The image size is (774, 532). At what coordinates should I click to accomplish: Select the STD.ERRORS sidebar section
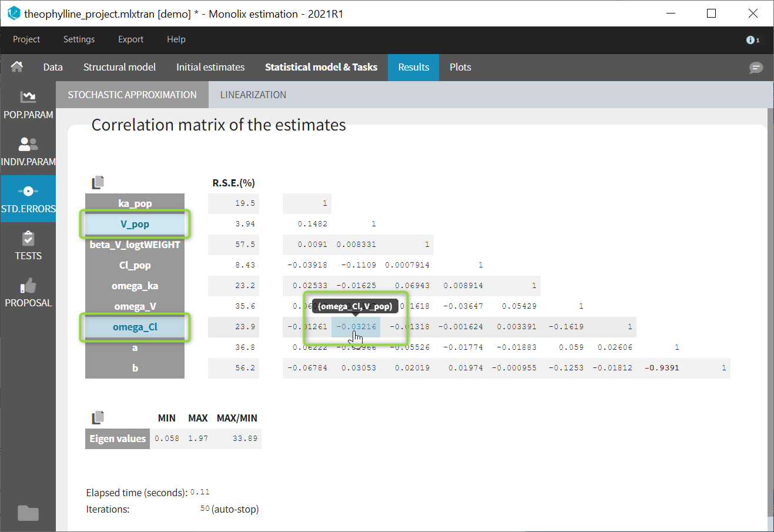28,199
